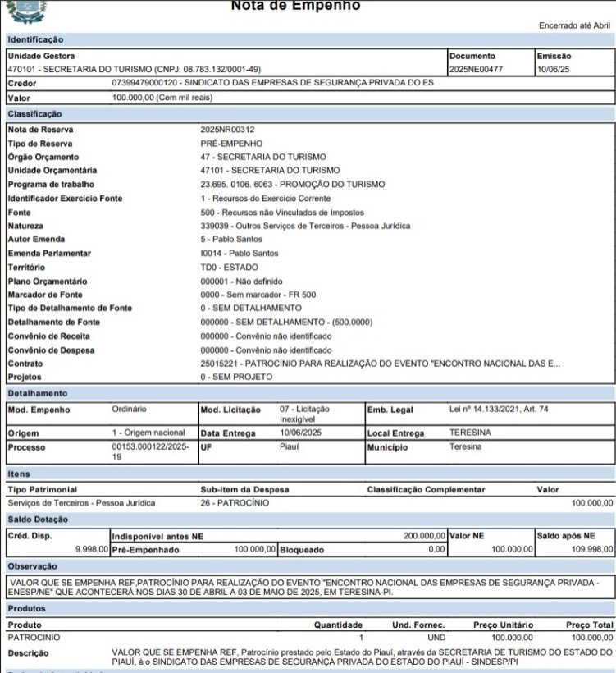Click '000000 - SEM DETALHAMENTO - (500.0000)'

click(286, 323)
